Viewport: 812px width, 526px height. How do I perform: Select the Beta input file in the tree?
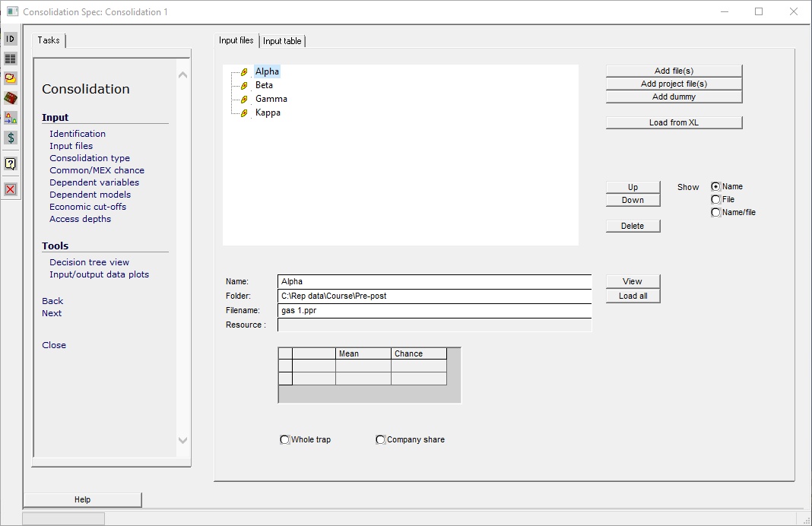click(263, 85)
